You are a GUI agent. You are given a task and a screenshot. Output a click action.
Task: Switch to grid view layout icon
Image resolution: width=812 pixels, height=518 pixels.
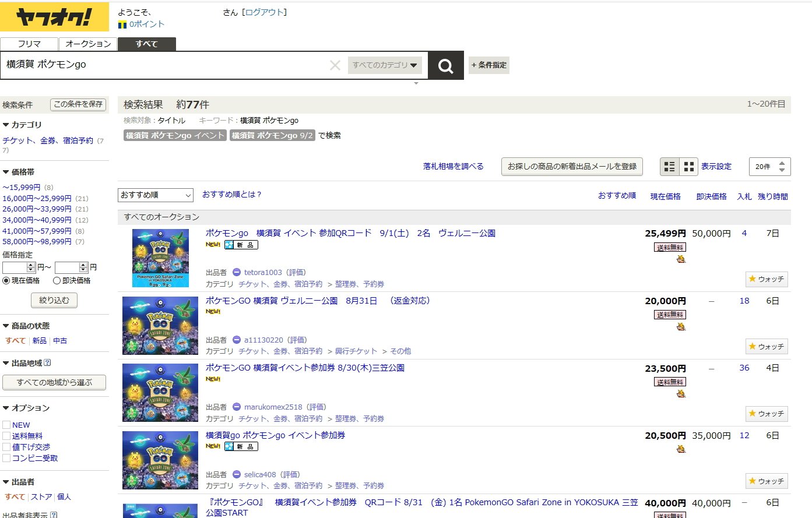(x=689, y=167)
